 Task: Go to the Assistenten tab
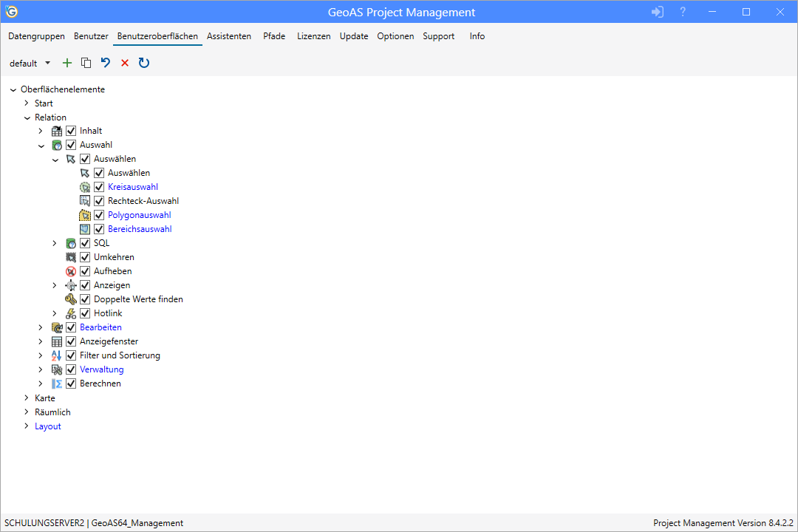229,36
